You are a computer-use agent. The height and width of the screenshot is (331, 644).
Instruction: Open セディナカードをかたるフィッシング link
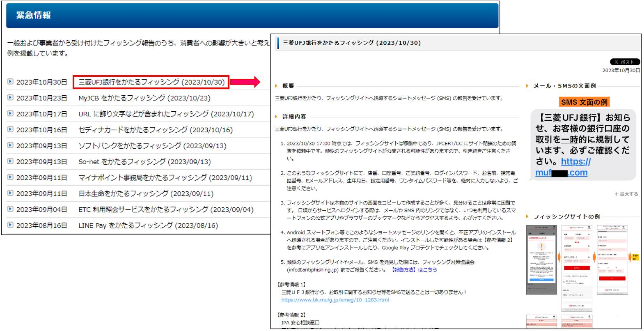[x=156, y=130]
